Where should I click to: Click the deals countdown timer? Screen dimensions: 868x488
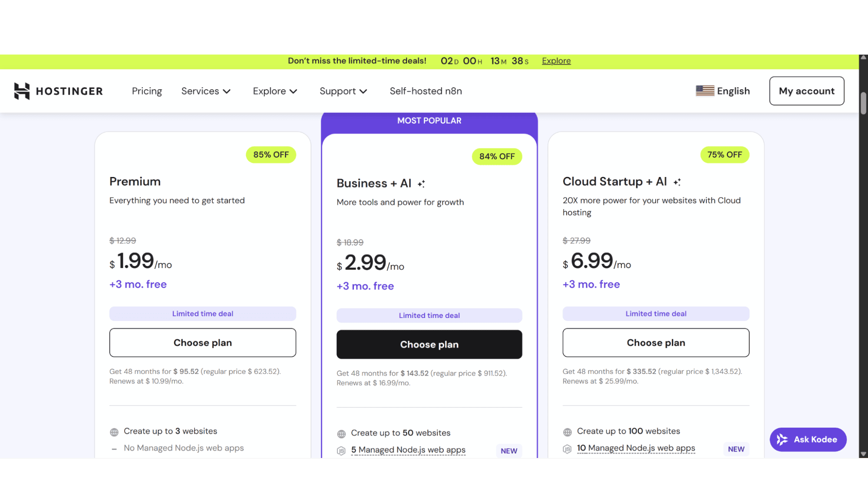pos(485,61)
